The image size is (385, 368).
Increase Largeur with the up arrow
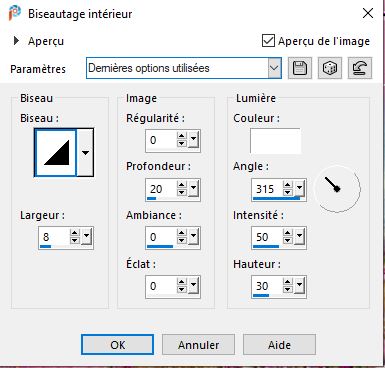point(75,233)
